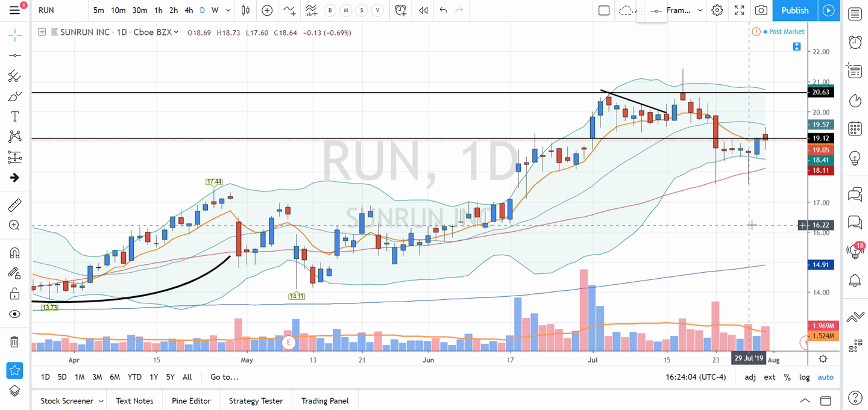Select the Ruler measure tool

click(14, 205)
